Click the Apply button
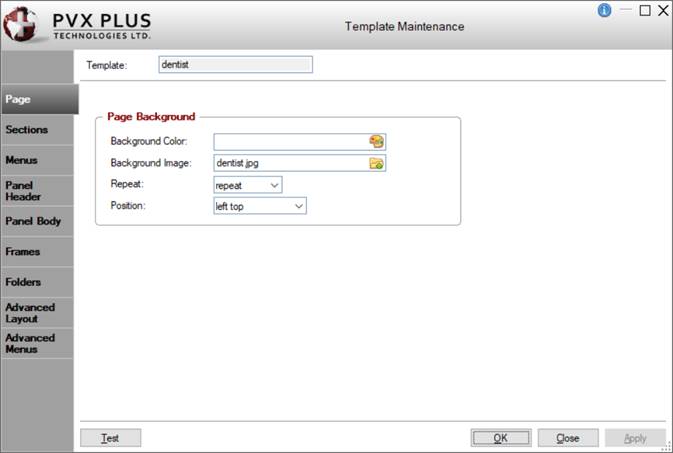This screenshot has width=673, height=453. (635, 438)
